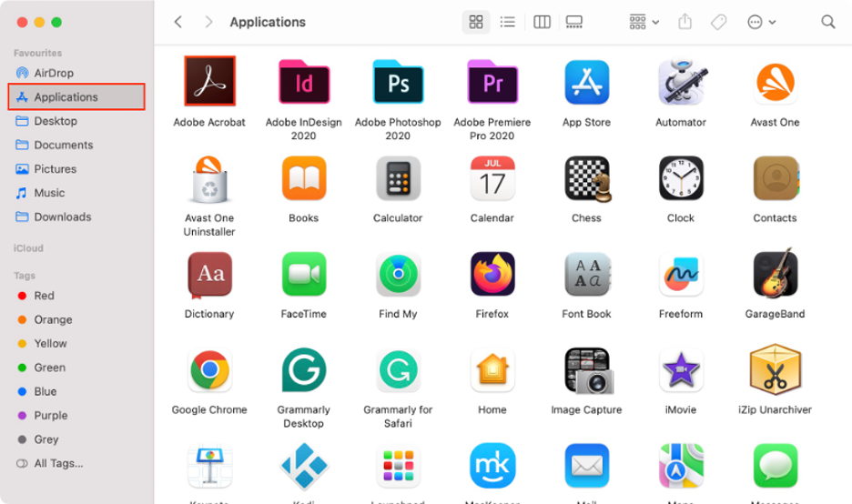Click the Font Book app icon
The width and height of the screenshot is (852, 504).
point(587,274)
